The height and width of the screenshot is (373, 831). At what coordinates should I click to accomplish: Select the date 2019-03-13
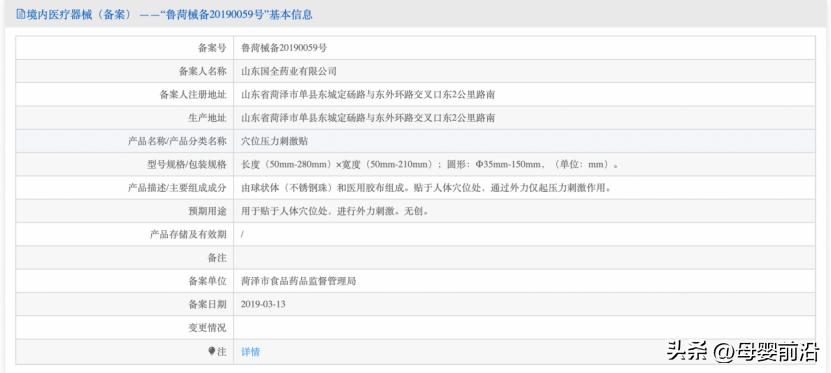click(x=263, y=305)
